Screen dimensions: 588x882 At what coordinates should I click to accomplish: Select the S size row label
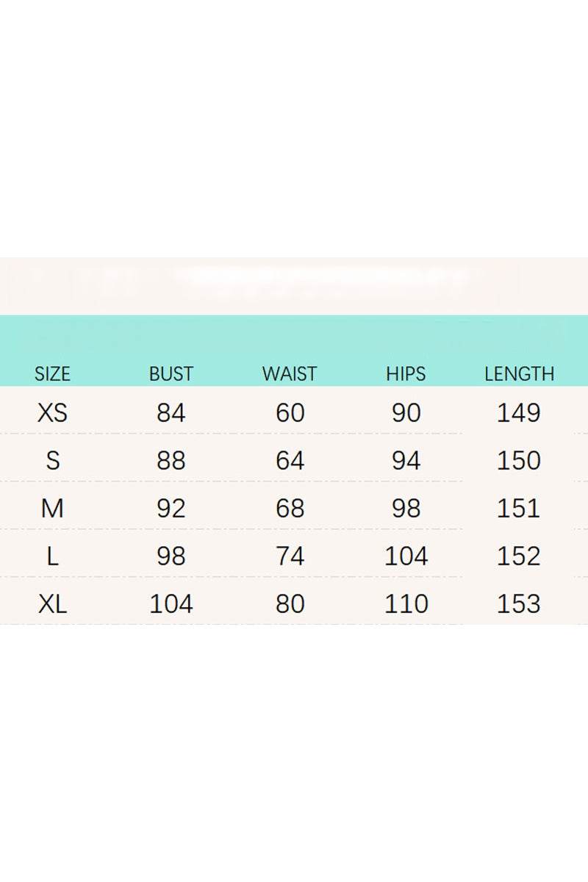coord(52,461)
